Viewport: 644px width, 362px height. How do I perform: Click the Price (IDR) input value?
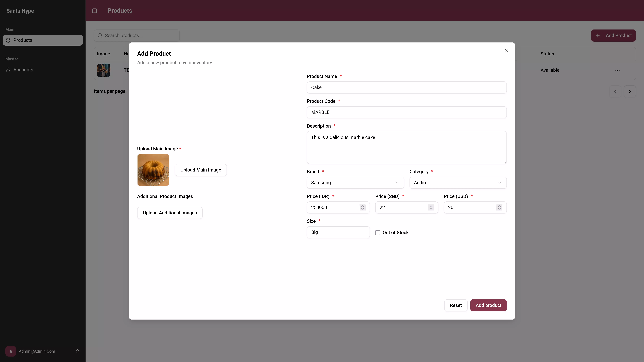click(319, 207)
